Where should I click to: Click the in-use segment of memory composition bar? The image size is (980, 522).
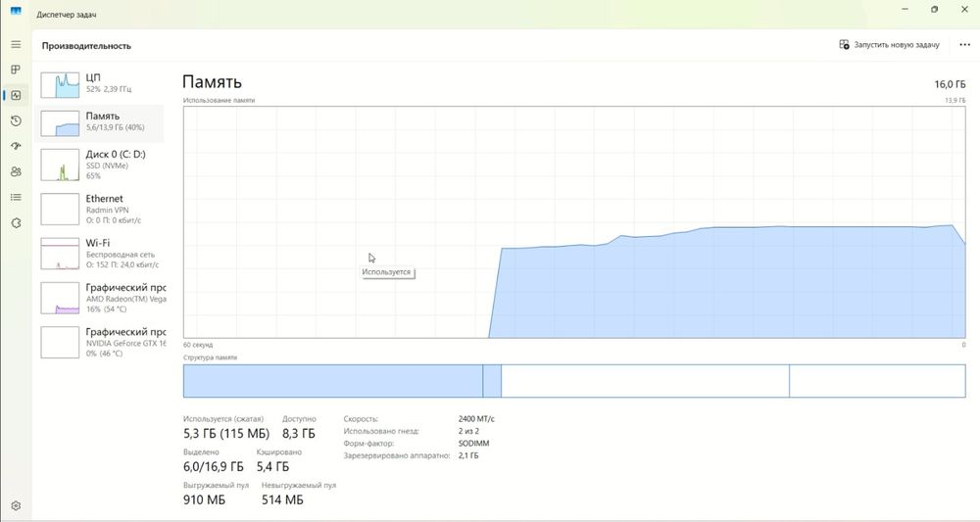coord(332,381)
